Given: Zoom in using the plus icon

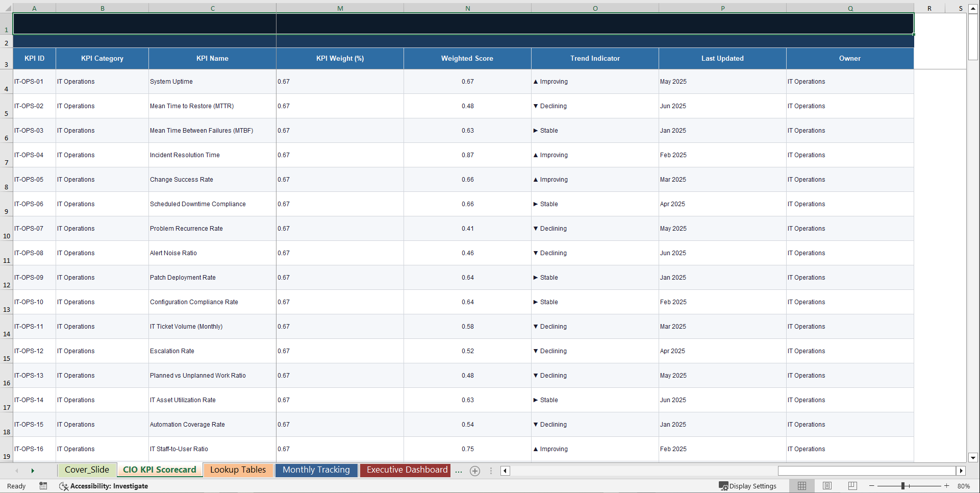Looking at the screenshot, I should click(947, 486).
